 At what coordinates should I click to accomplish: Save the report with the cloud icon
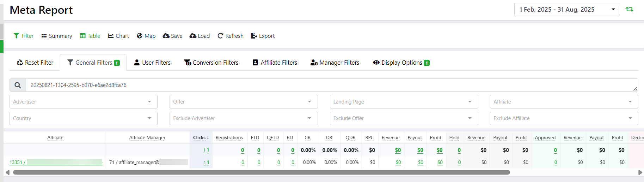tap(172, 36)
